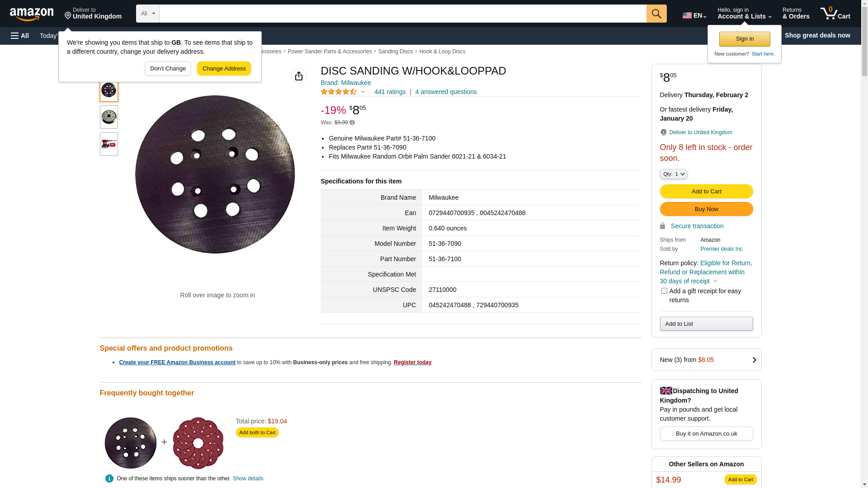This screenshot has height=488, width=868.
Task: Click into the Amazon search field
Action: (x=402, y=14)
